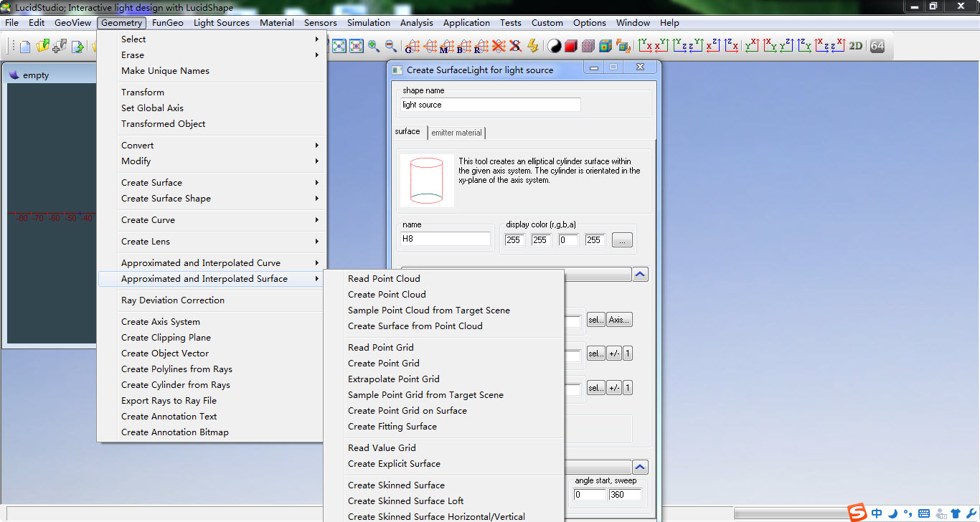
Task: Click the moon icon in IME bar
Action: click(892, 513)
